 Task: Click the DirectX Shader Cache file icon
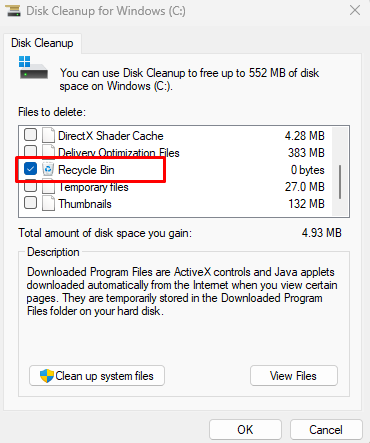pos(48,136)
